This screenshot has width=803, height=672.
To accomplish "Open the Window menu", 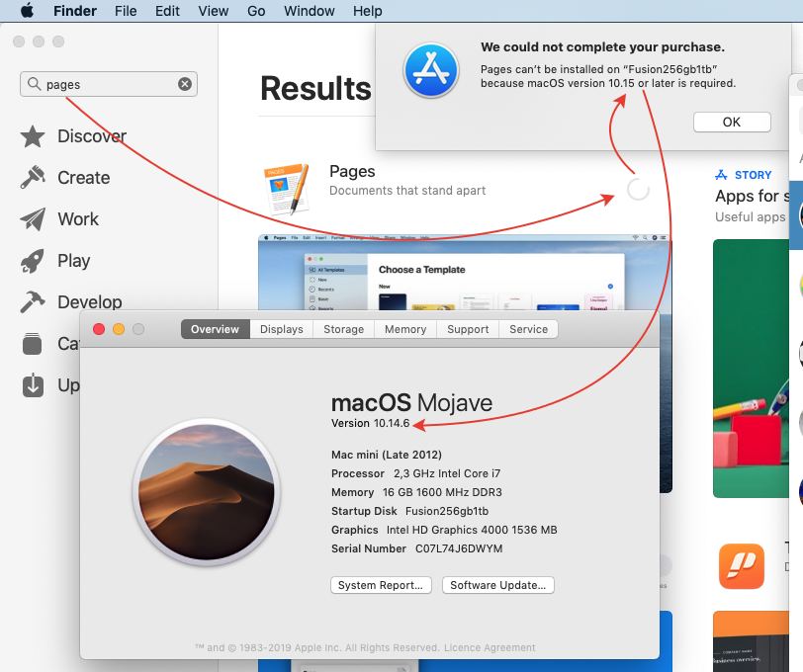I will click(x=309, y=11).
